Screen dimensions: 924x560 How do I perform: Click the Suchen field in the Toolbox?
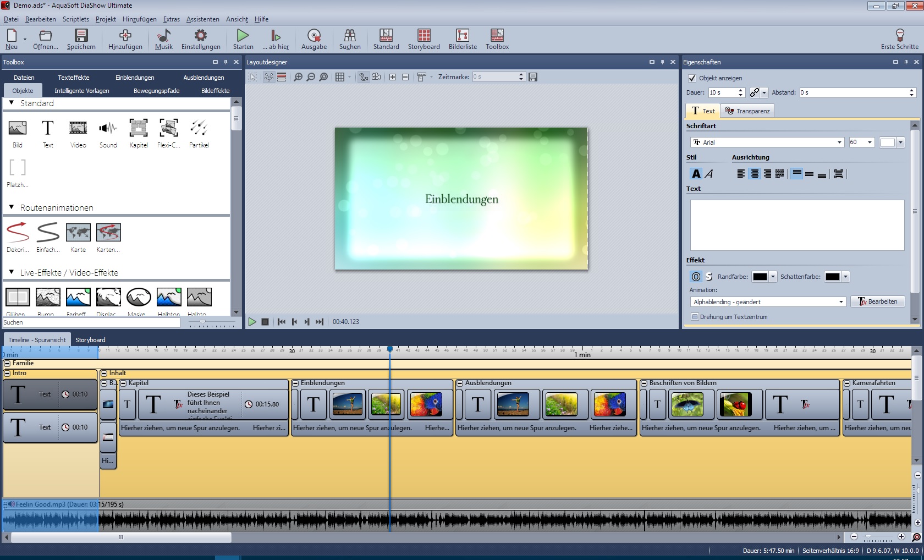click(x=91, y=323)
